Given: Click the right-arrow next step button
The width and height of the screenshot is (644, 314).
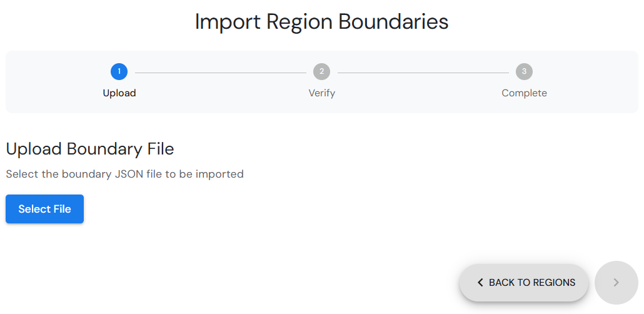Looking at the screenshot, I should click(x=616, y=283).
